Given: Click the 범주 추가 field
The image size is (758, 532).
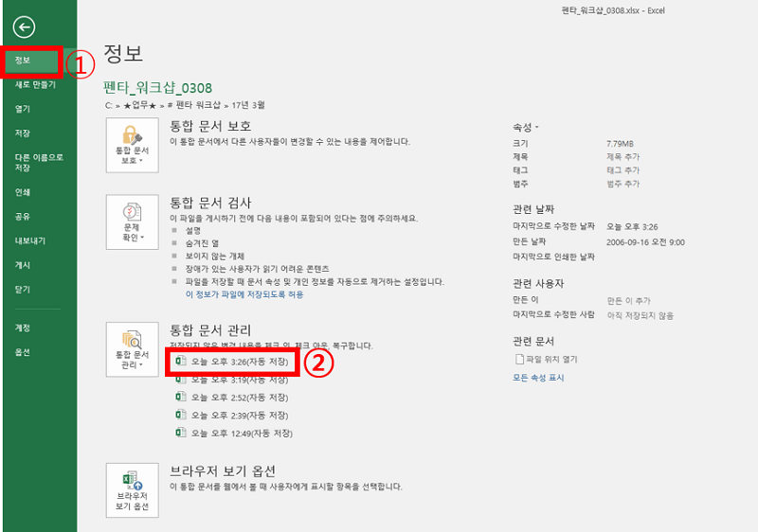Looking at the screenshot, I should pos(623,184).
